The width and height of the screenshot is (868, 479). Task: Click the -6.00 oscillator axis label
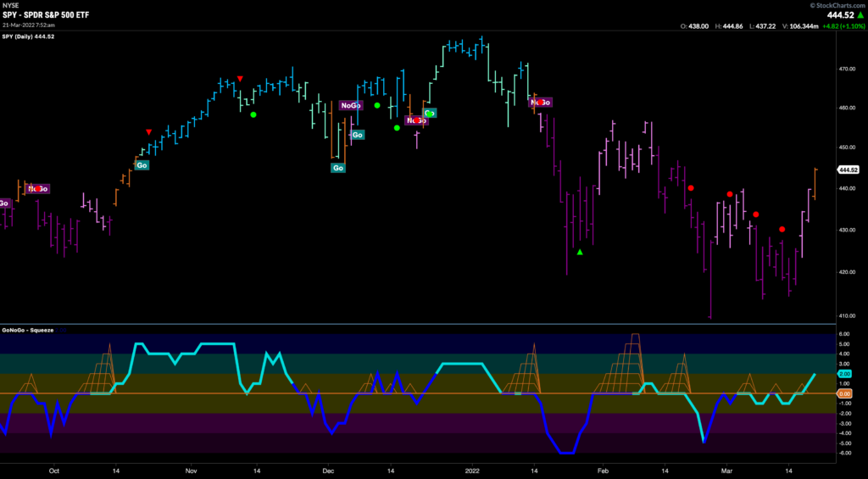[x=843, y=453]
